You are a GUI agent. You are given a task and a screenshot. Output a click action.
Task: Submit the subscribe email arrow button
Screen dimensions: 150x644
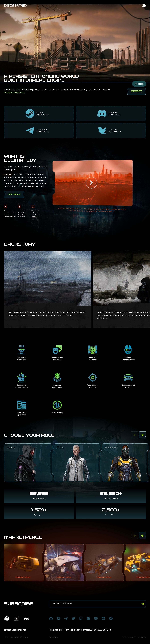(143, 604)
